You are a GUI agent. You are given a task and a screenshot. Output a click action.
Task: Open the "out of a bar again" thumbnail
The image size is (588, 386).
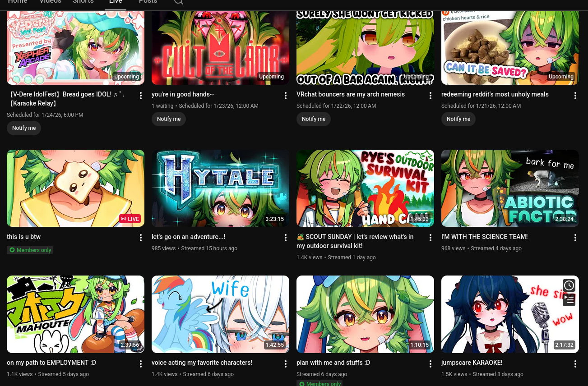pos(365,47)
